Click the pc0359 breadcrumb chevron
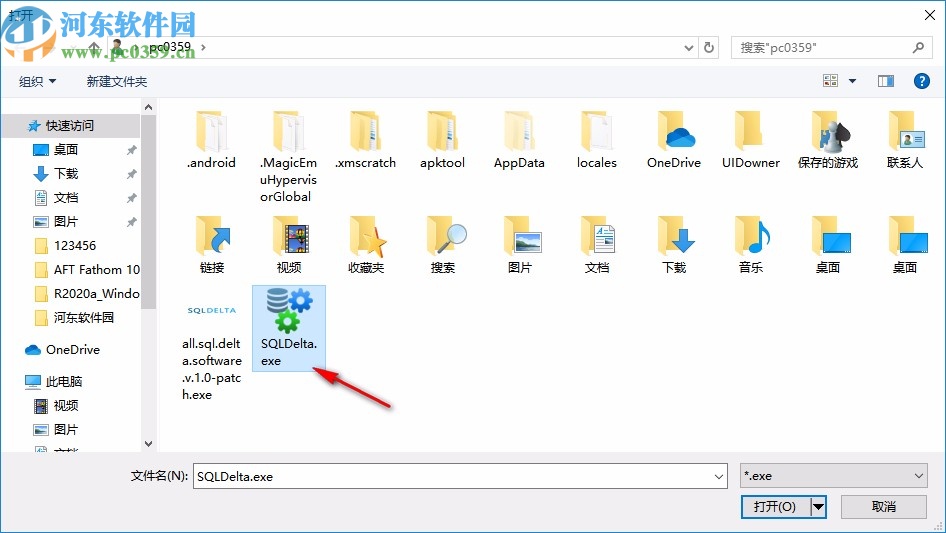Screen dimensions: 946x533 coord(203,47)
